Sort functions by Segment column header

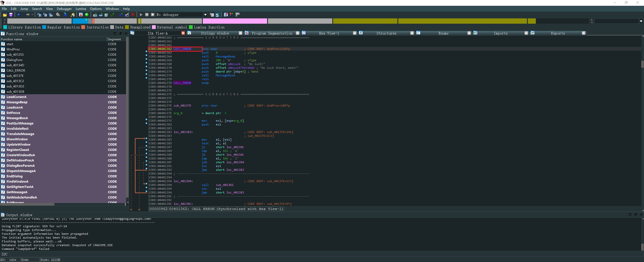(x=114, y=39)
